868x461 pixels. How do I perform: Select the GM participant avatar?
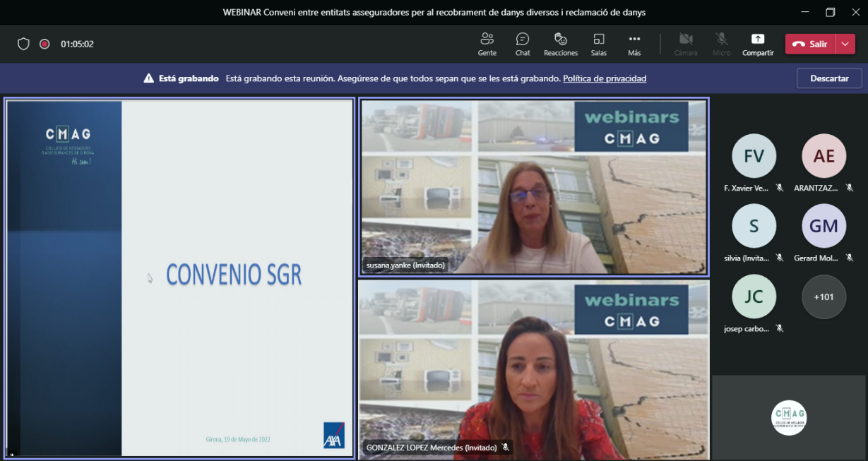pyautogui.click(x=824, y=226)
